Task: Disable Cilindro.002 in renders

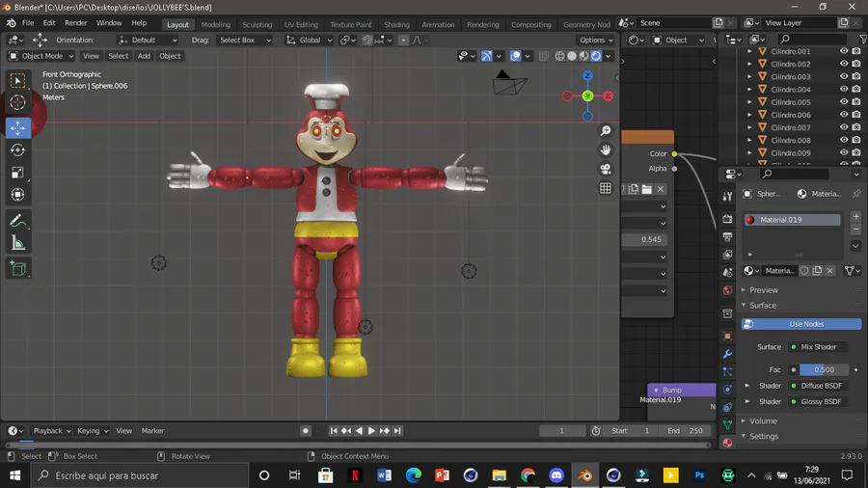Action: coord(856,64)
